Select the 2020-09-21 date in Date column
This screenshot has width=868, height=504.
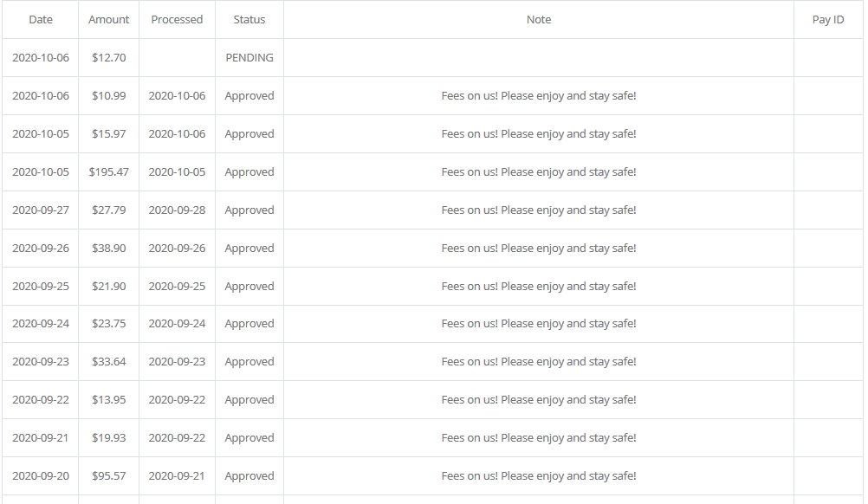pos(41,438)
